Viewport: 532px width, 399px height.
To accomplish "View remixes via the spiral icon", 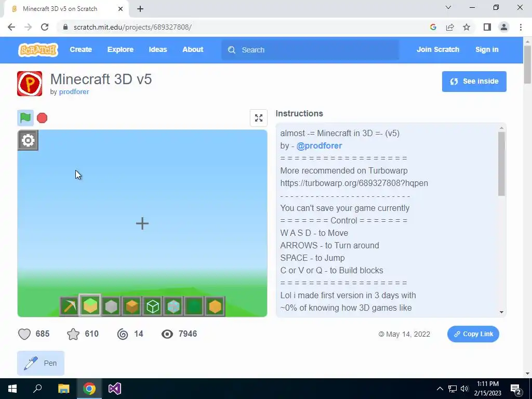I will 123,334.
